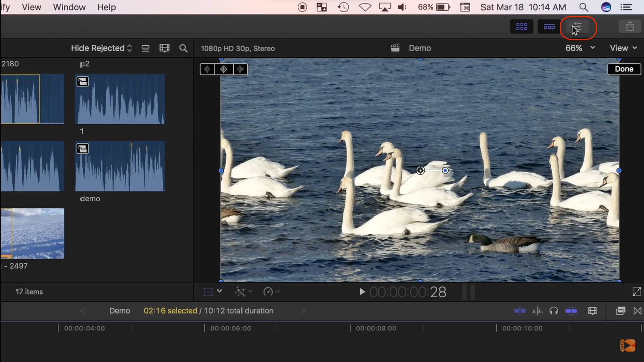Select the demo clip thumbnail
Image resolution: width=644 pixels, height=362 pixels.
[x=120, y=166]
